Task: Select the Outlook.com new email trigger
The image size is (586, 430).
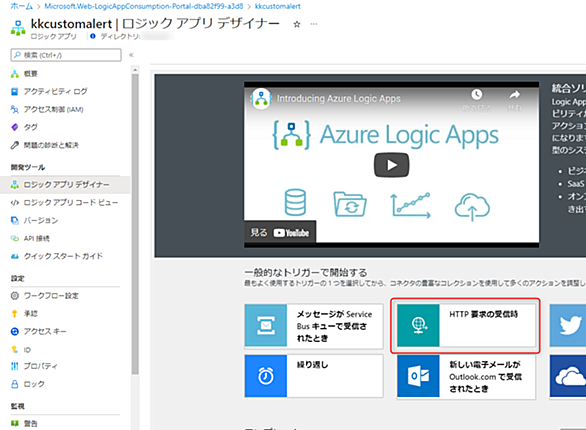Action: pyautogui.click(x=466, y=377)
